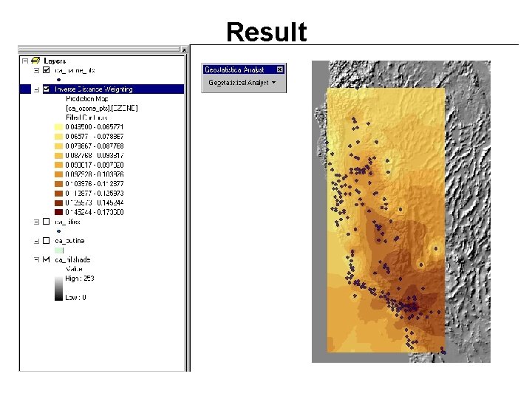Open the Geostatistical Analyst dropdown menu
Viewport: 532px width, 399px height.
[x=242, y=83]
